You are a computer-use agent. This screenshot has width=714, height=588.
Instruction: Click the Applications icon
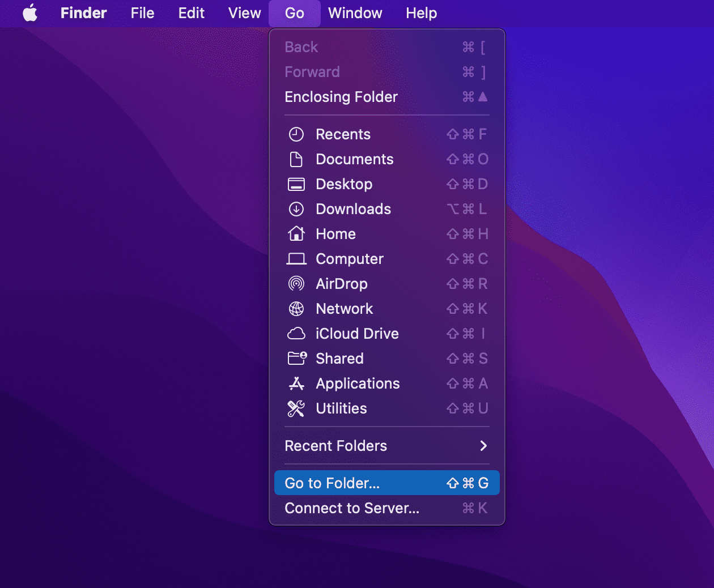pyautogui.click(x=296, y=384)
